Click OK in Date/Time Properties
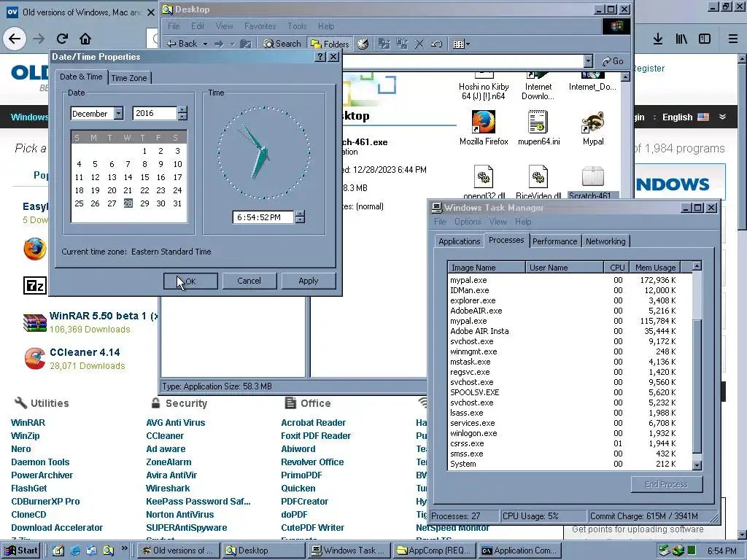The height and width of the screenshot is (560, 747). 190,281
